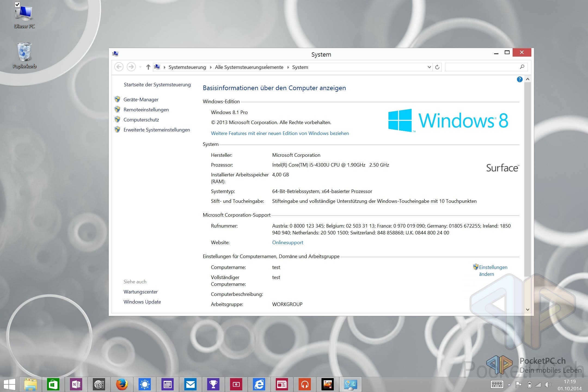
Task: Click the help question mark icon
Action: pyautogui.click(x=519, y=79)
